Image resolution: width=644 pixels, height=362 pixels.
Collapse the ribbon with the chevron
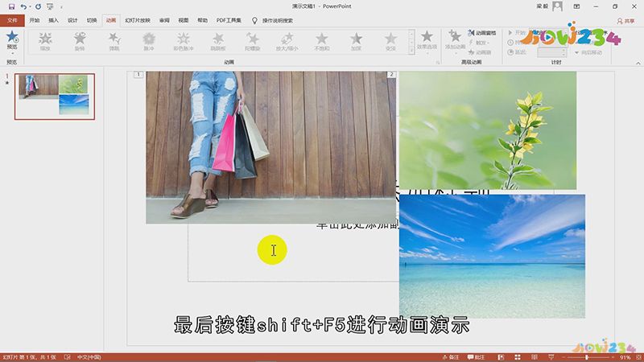click(x=638, y=63)
